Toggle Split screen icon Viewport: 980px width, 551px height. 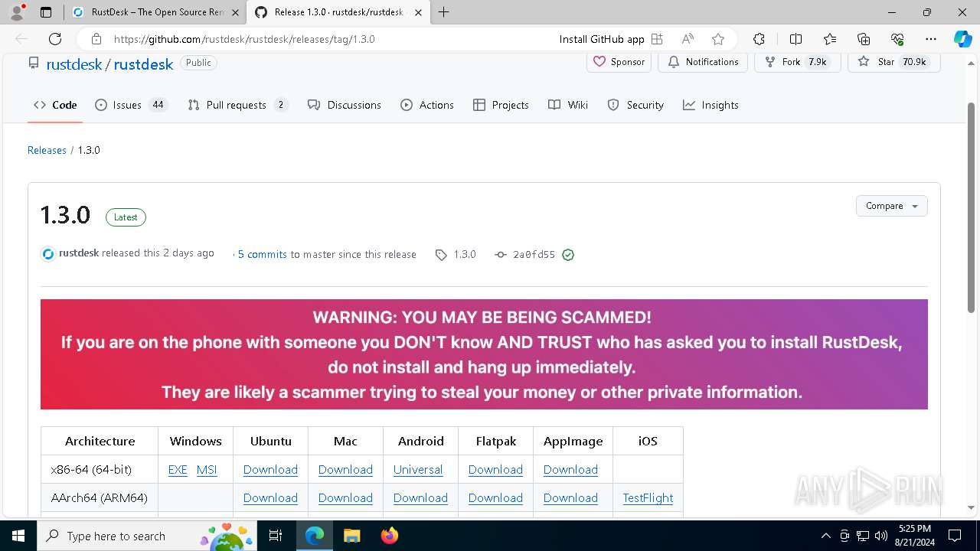(795, 39)
